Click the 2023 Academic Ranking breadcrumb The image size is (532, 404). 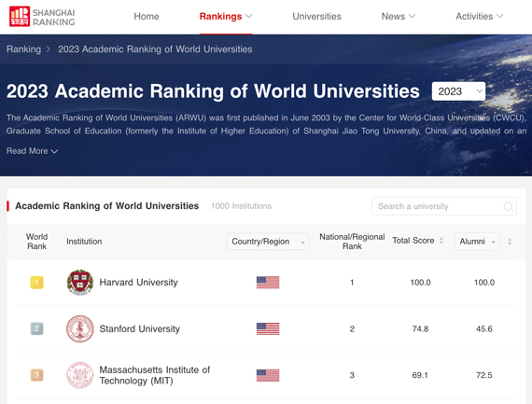[155, 49]
